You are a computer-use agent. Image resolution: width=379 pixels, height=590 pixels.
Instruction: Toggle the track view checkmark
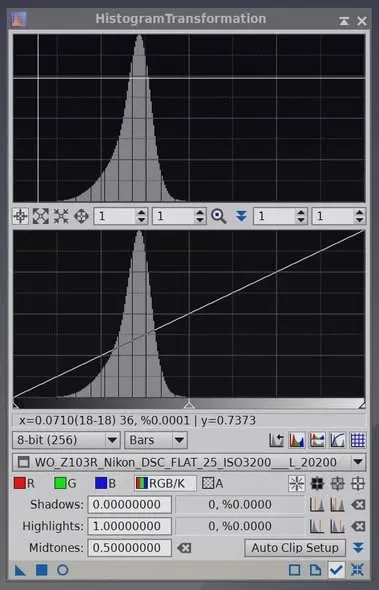click(336, 570)
